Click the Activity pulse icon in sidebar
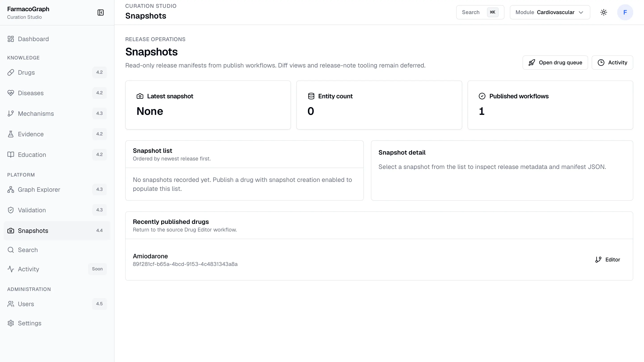The width and height of the screenshot is (644, 362). point(11,269)
